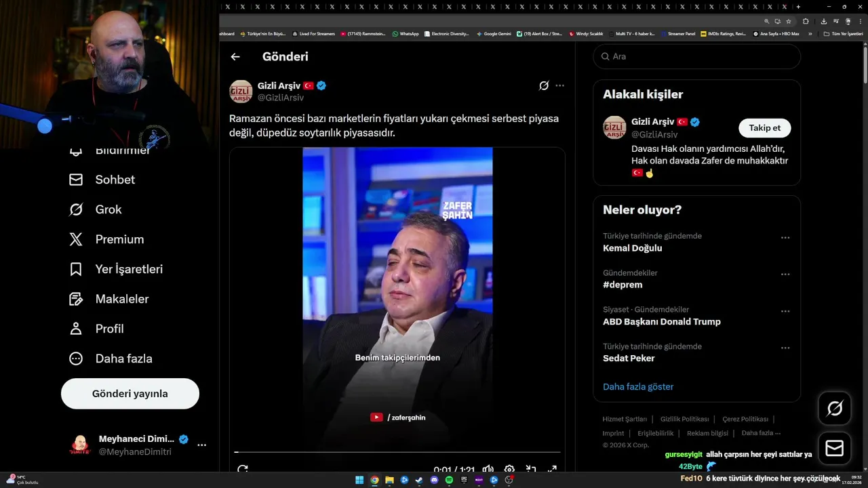This screenshot has width=868, height=488.
Task: Open the taskbar weather widget
Action: click(22, 480)
